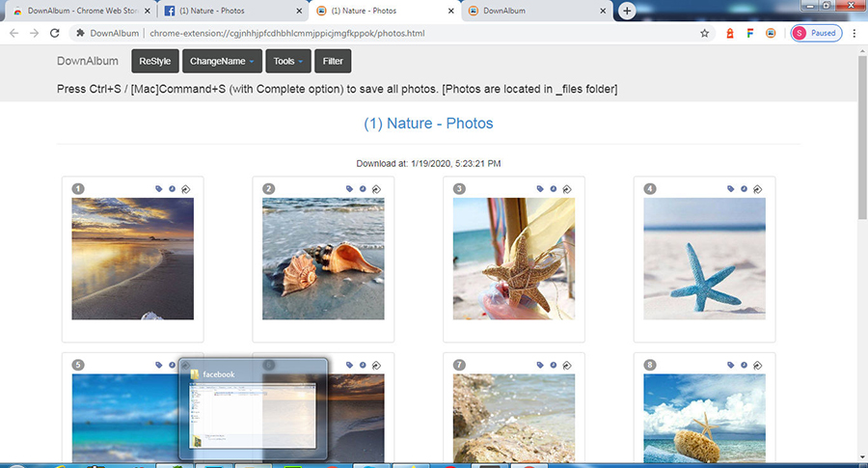Open the link arrow icon on photo 7
The image size is (868, 468).
tap(567, 366)
